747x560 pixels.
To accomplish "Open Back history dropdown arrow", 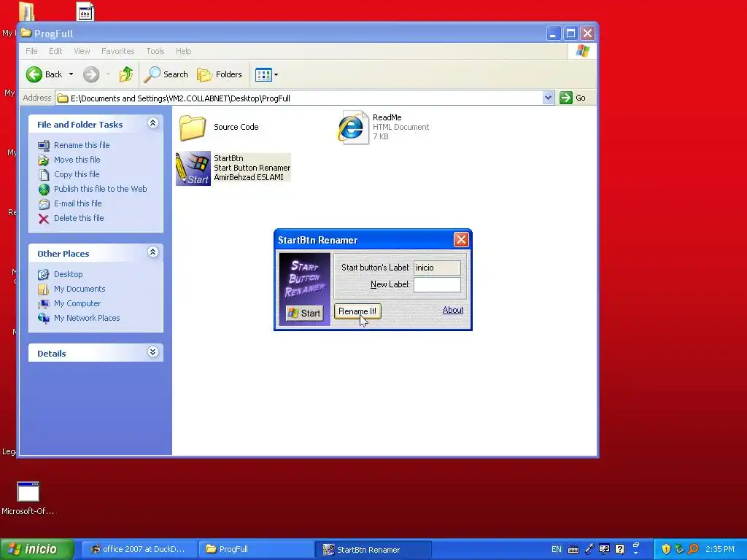I will 71,74.
